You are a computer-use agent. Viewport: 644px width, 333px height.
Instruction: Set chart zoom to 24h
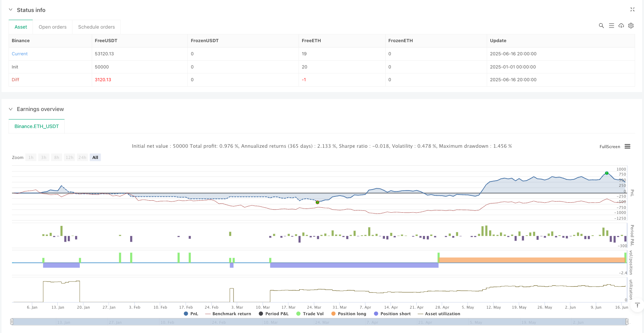[82, 157]
